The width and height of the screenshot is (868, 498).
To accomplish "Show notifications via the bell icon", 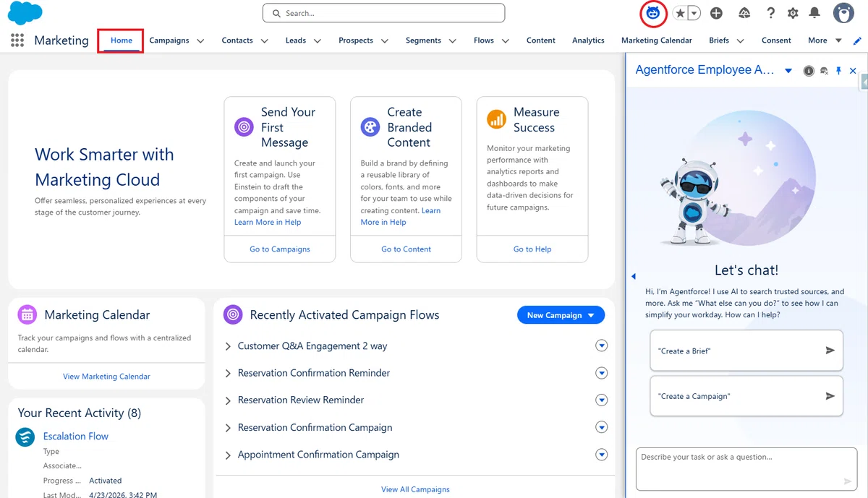I will point(814,13).
